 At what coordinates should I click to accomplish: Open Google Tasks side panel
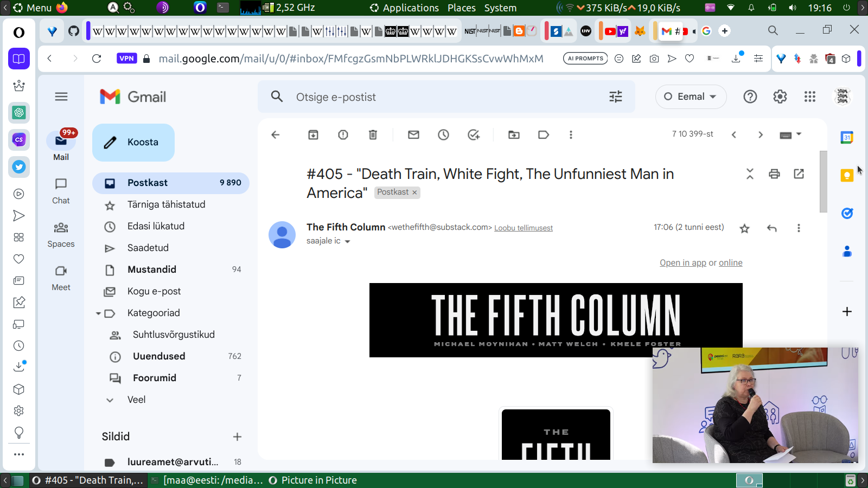[x=847, y=213]
